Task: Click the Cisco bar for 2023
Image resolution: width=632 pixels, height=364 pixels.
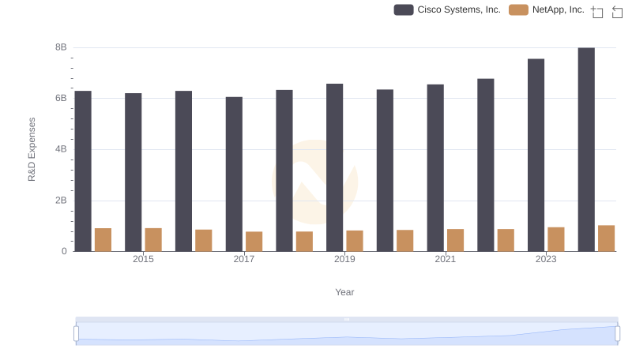Action: pyautogui.click(x=536, y=155)
